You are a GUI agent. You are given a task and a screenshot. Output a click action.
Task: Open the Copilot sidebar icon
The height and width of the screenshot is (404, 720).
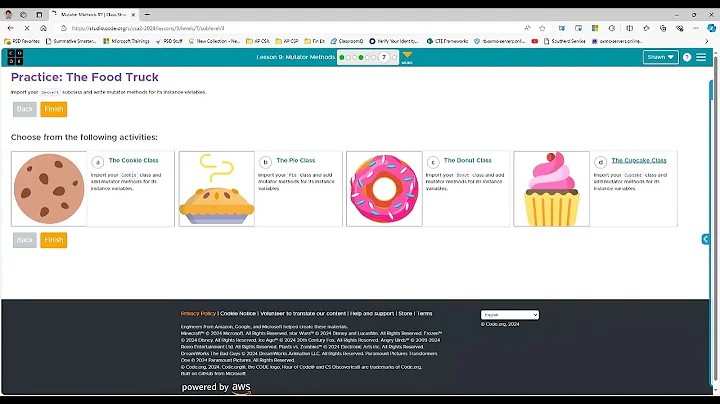coord(711,28)
